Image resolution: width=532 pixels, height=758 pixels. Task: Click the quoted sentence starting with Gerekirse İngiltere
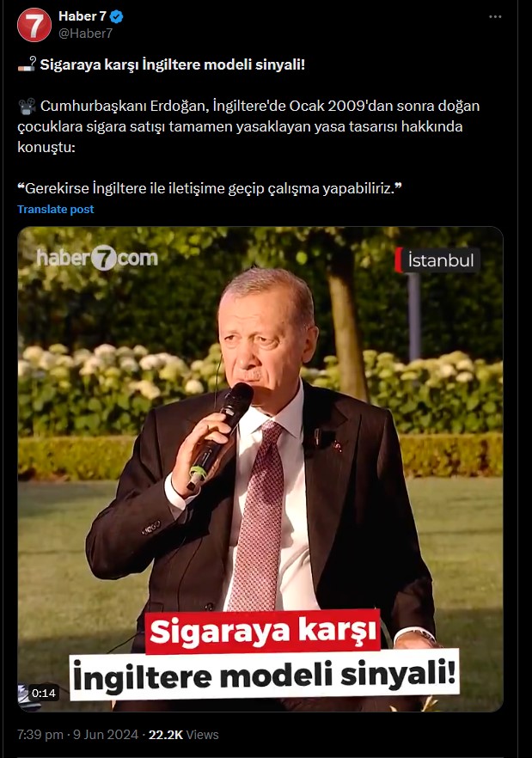pyautogui.click(x=210, y=188)
